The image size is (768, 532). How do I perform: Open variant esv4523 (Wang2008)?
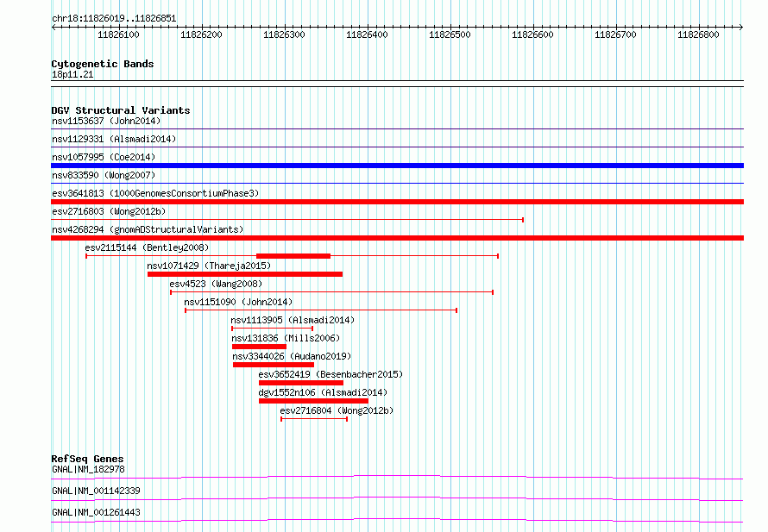coord(216,284)
